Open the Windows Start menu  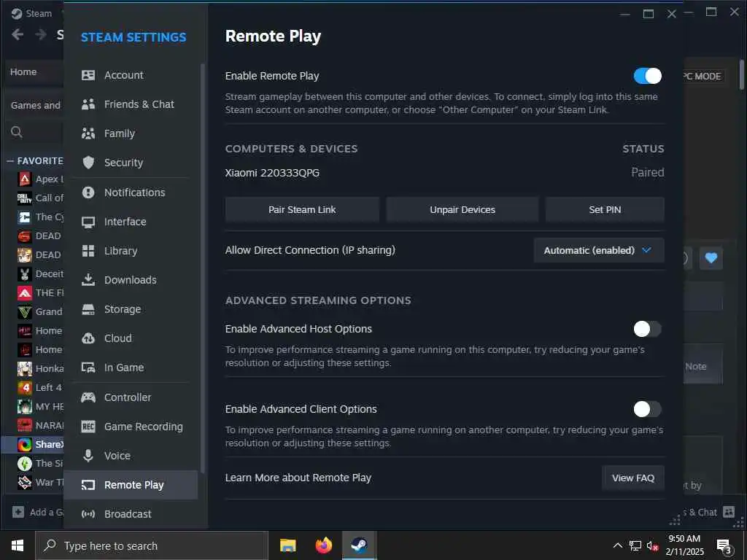(x=18, y=545)
